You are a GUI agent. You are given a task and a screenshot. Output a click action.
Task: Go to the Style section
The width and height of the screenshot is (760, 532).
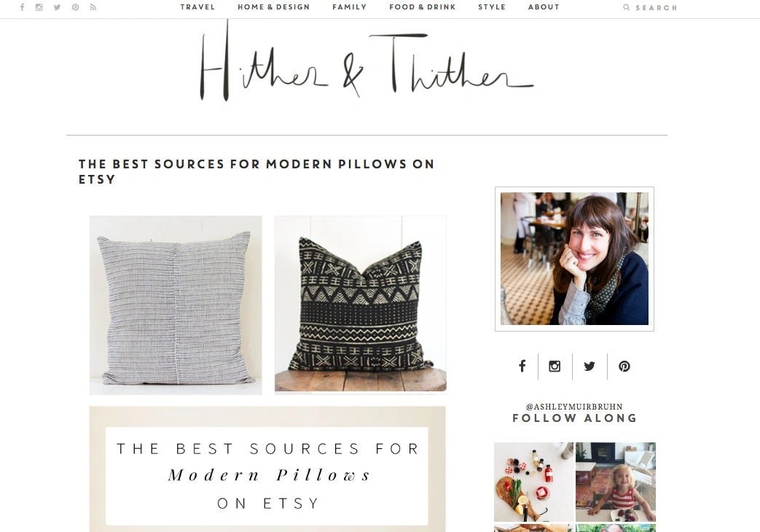[x=492, y=7]
